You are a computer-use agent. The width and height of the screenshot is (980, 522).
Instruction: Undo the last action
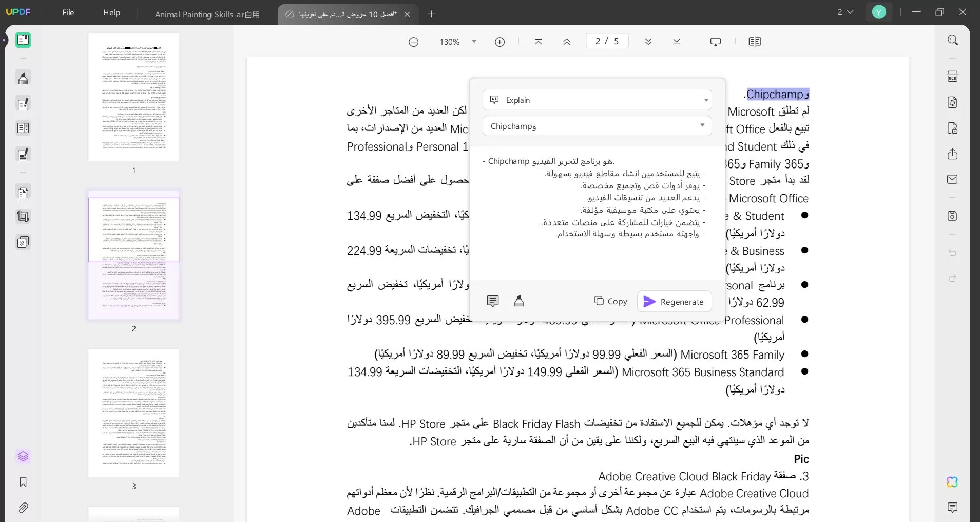click(952, 253)
